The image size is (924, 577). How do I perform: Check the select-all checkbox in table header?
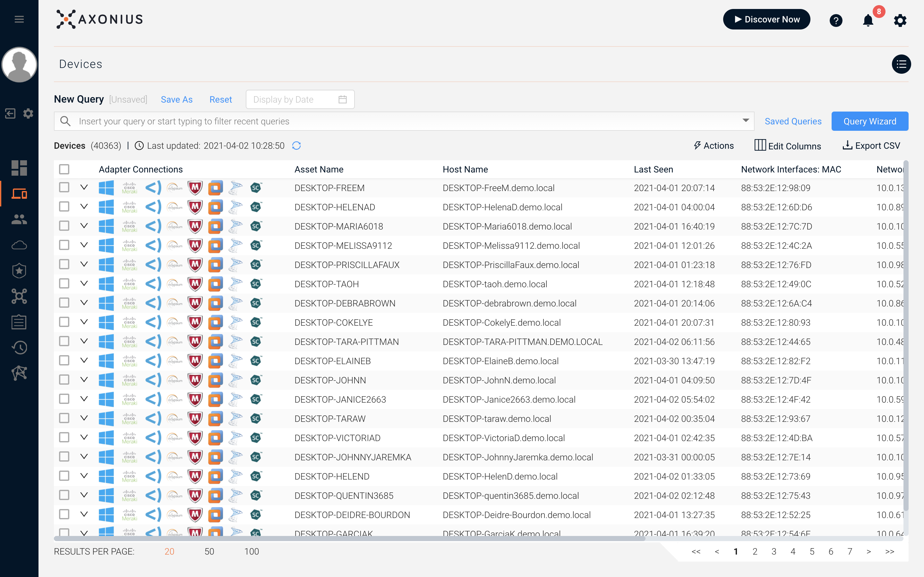tap(64, 168)
